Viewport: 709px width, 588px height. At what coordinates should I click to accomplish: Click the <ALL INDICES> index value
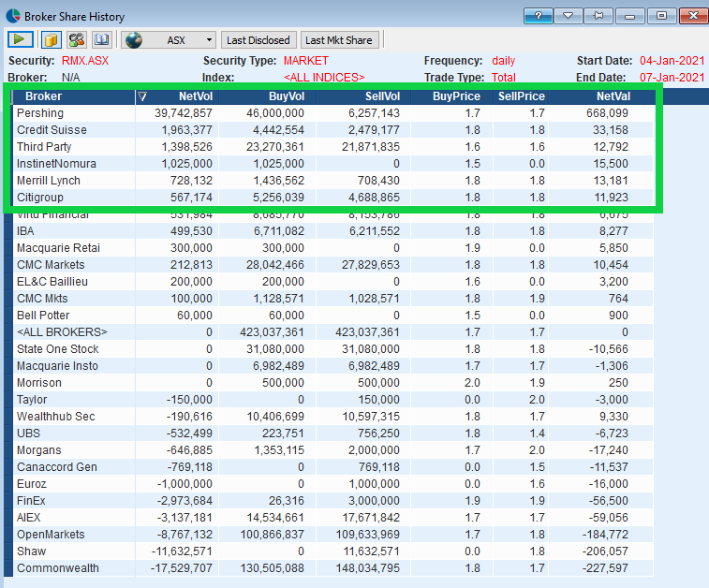(x=324, y=78)
